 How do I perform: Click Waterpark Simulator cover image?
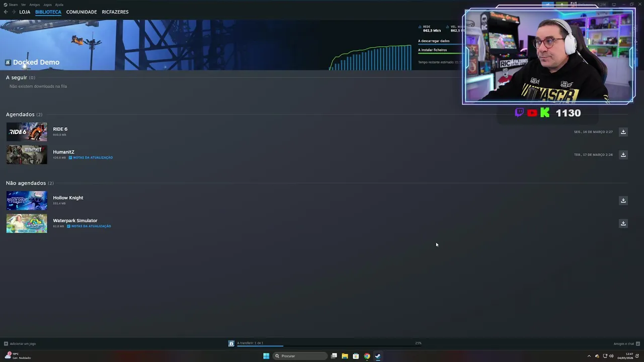click(27, 223)
